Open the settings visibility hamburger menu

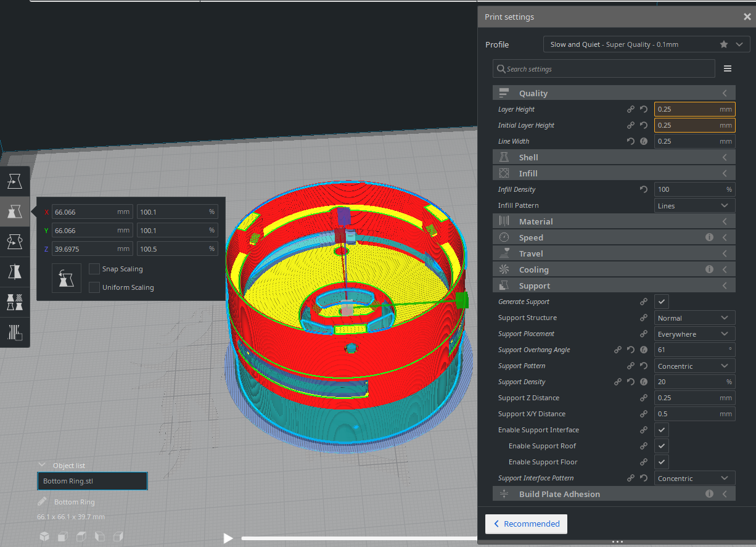[x=728, y=69]
